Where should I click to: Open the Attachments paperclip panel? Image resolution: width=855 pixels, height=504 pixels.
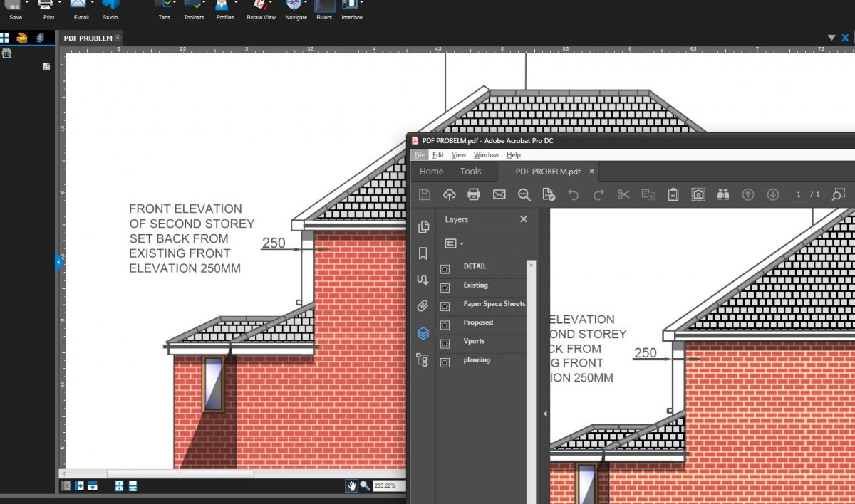423,306
